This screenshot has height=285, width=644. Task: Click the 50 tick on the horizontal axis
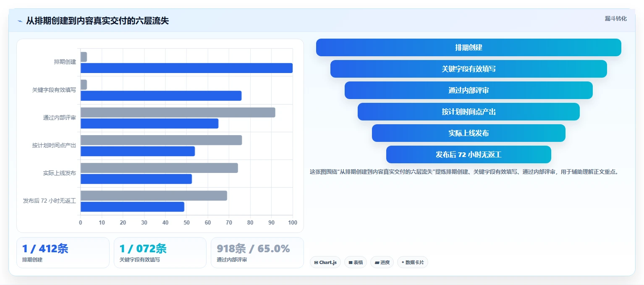(186, 222)
